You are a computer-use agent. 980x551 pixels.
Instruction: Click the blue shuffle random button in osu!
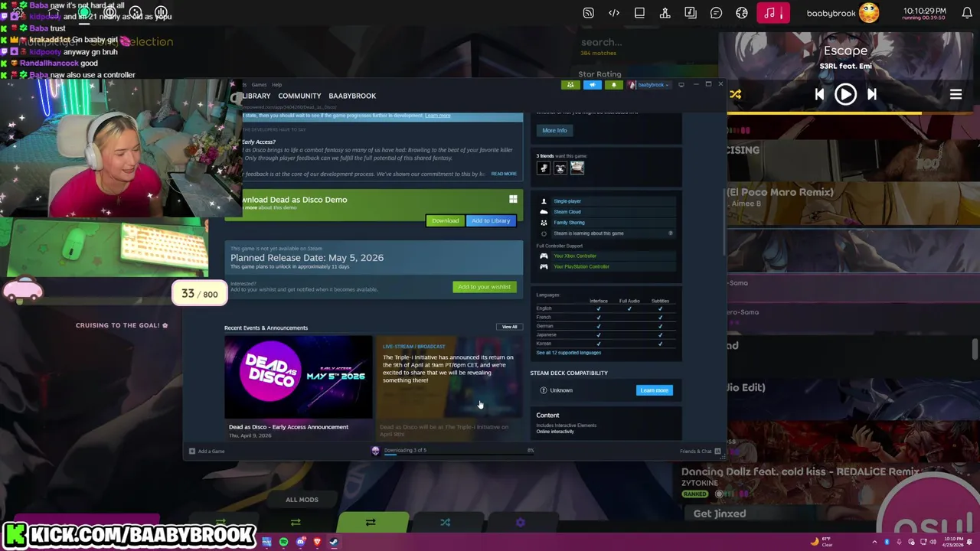445,523
